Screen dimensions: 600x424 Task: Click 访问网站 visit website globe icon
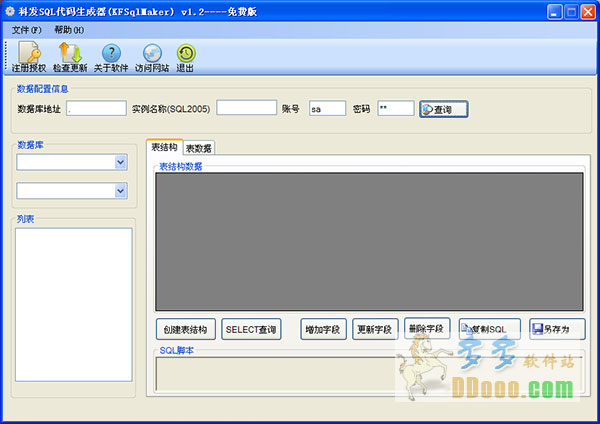point(152,57)
